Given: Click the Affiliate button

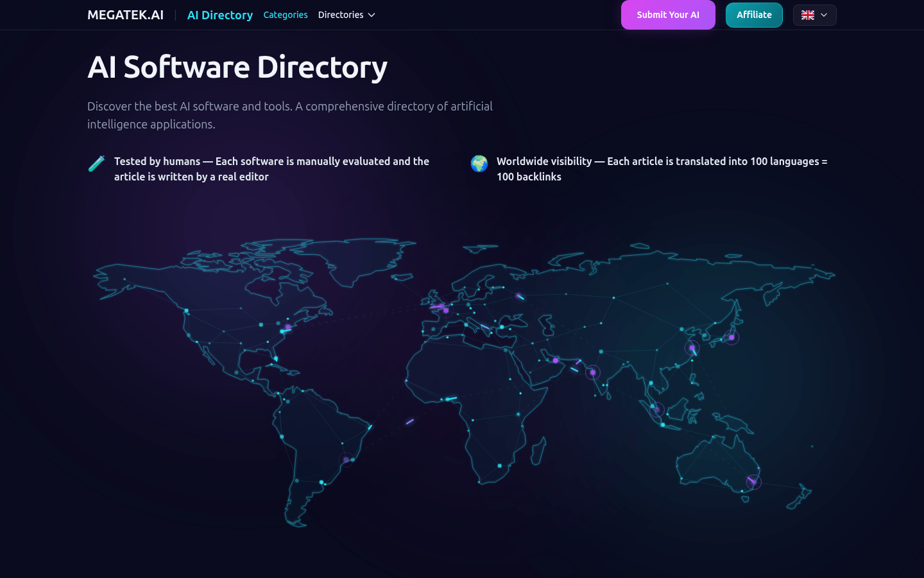Looking at the screenshot, I should [x=754, y=14].
